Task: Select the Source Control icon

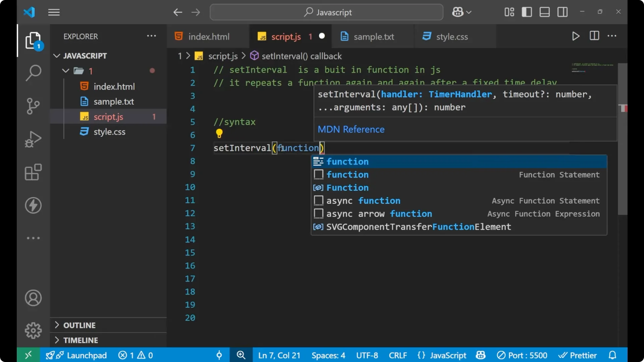Action: click(33, 106)
